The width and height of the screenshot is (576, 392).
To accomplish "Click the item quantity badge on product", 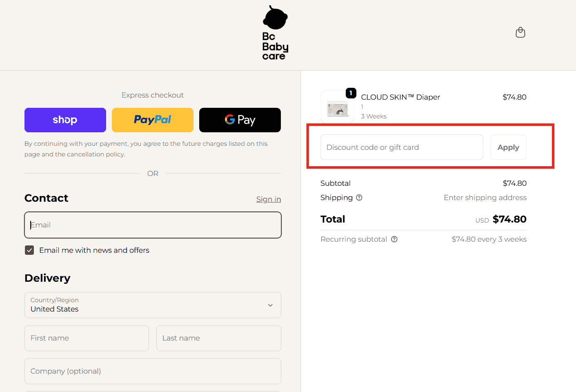I will pos(351,93).
